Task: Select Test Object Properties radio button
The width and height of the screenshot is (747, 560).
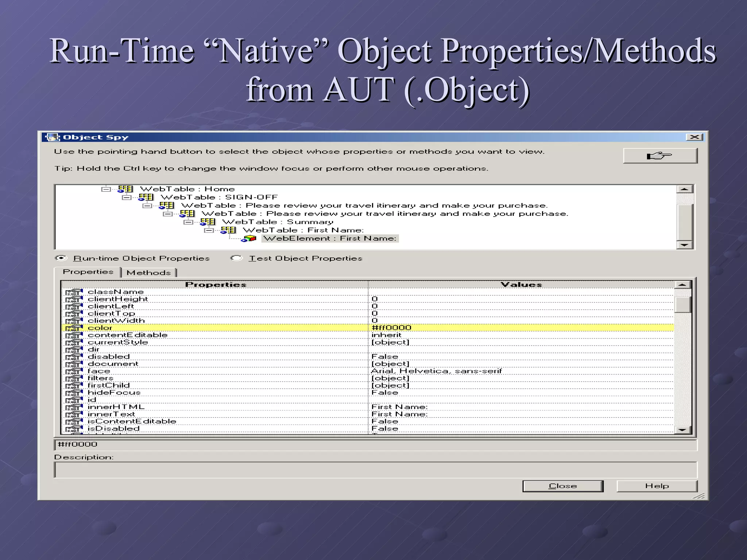Action: [236, 258]
